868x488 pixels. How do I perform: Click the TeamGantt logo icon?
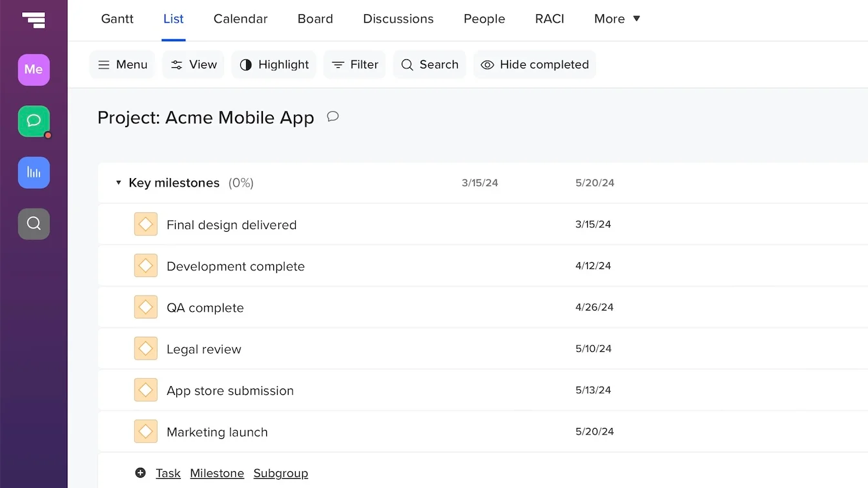click(34, 19)
